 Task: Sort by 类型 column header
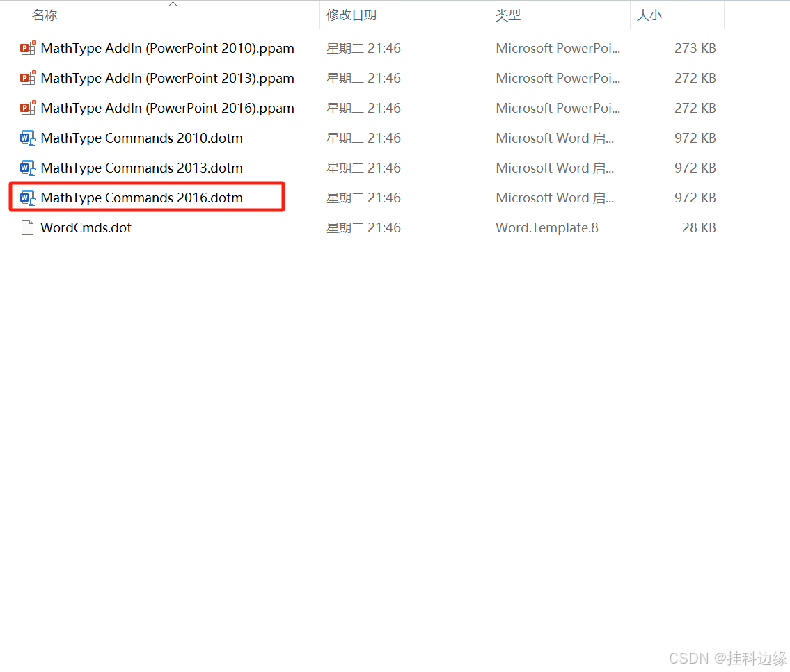coord(508,15)
